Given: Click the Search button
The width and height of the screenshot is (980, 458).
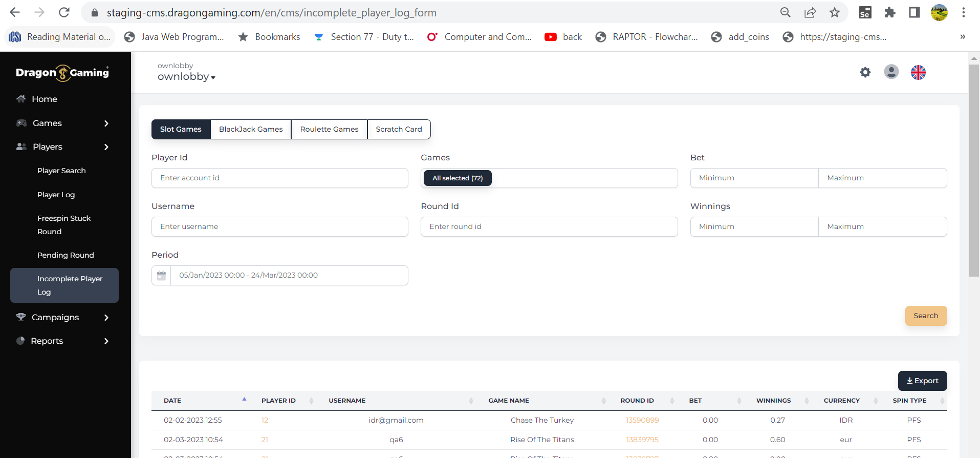Looking at the screenshot, I should click(x=925, y=316).
